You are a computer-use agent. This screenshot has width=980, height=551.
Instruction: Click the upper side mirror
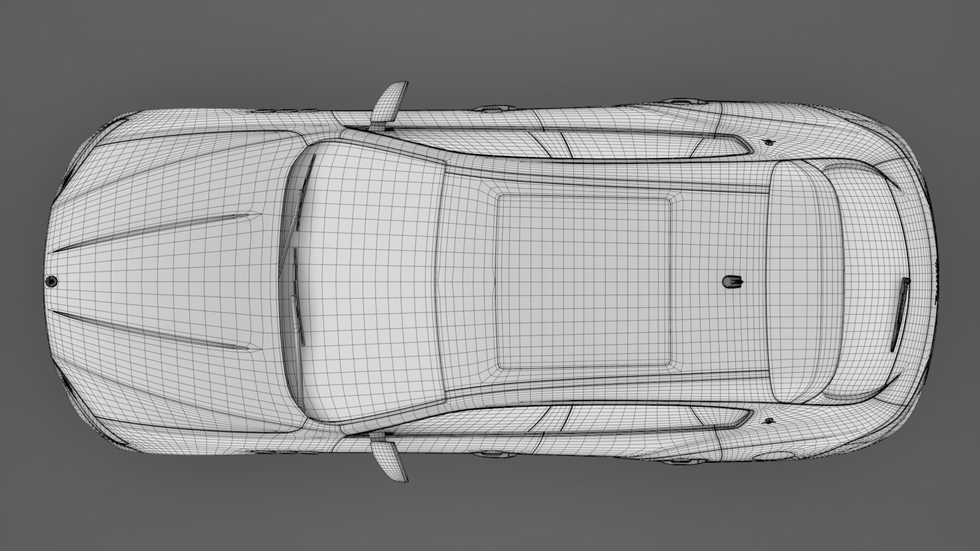pyautogui.click(x=389, y=105)
